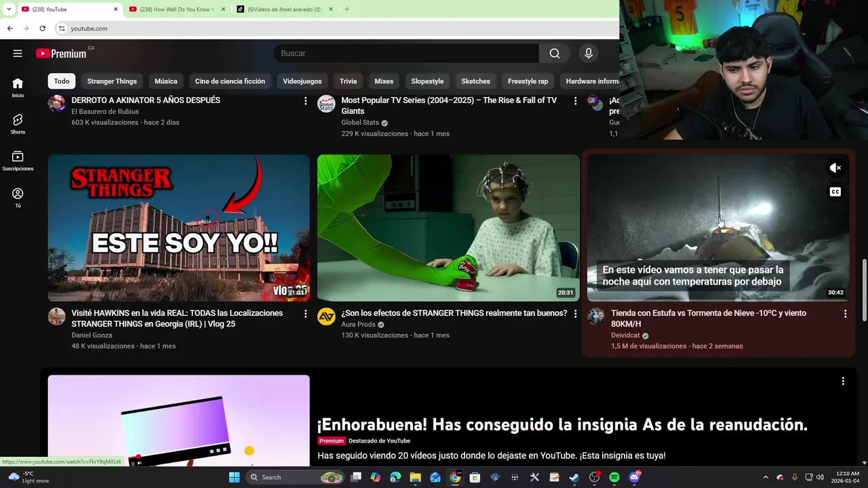868x488 pixels.
Task: Click the page vertical scrollbar thumb
Action: (x=864, y=290)
